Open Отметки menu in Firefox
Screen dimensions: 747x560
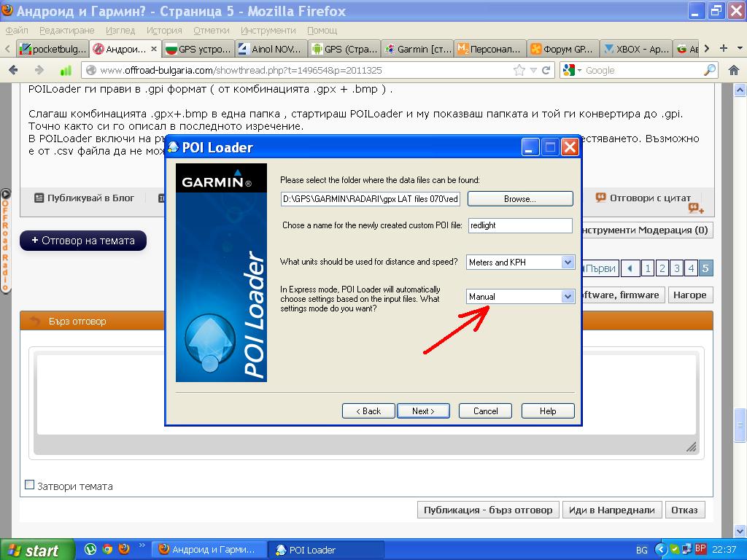(212, 31)
